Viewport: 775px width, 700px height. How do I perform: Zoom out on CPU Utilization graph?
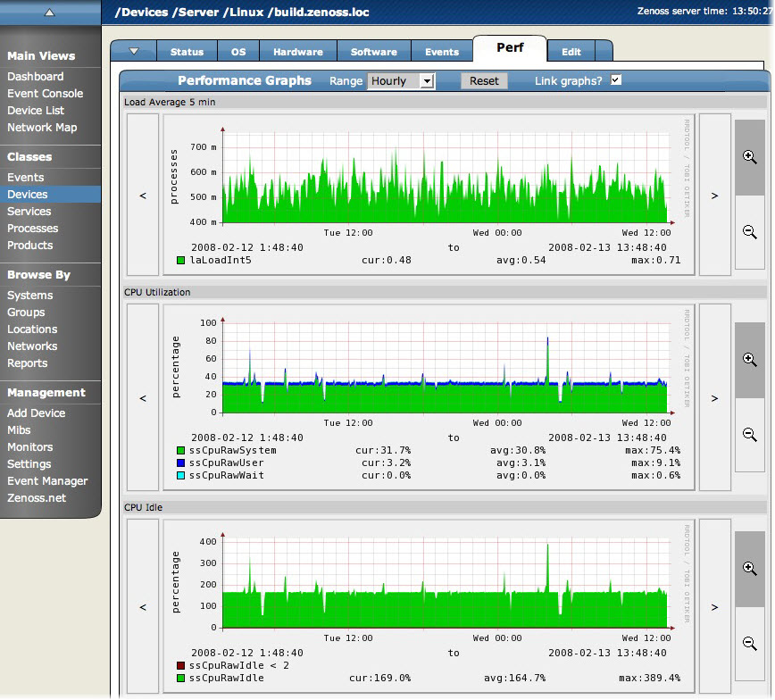(750, 435)
